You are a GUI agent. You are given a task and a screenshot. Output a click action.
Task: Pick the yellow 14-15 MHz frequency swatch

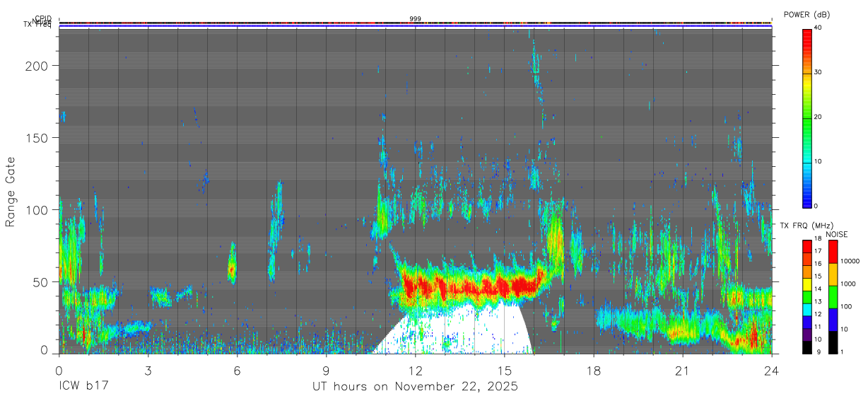point(807,284)
